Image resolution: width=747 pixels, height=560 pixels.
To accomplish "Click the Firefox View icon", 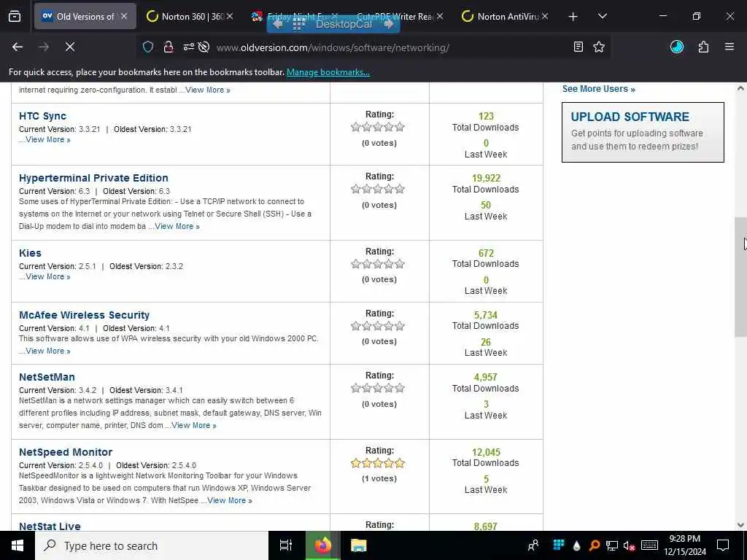I will 15,16.
